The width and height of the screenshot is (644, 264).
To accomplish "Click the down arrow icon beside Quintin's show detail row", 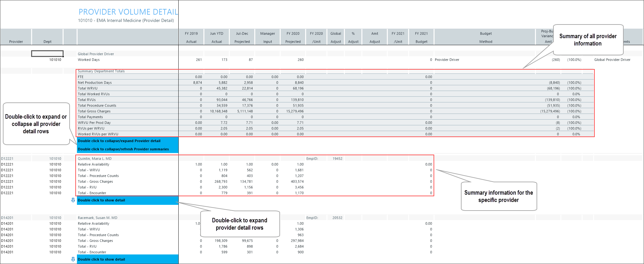I will click(73, 200).
